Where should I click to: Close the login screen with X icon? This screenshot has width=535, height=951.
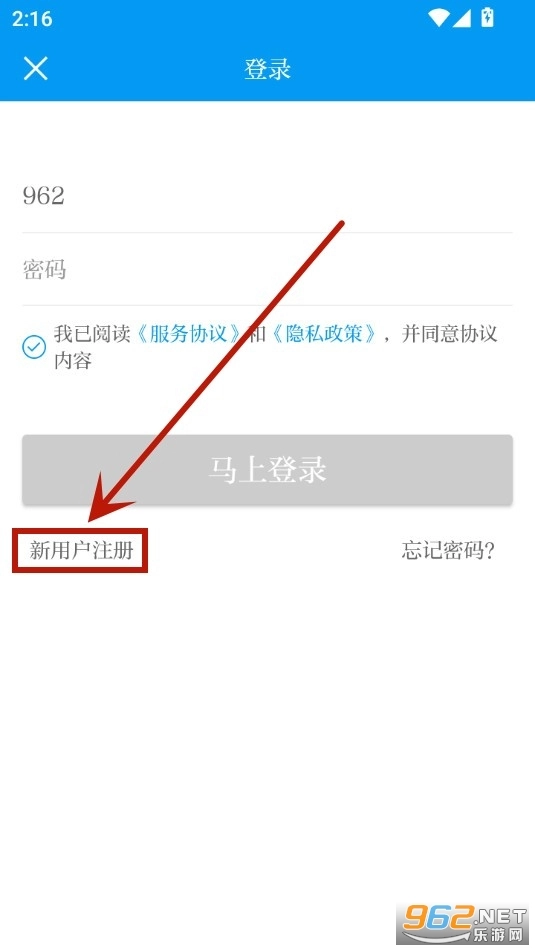(35, 68)
